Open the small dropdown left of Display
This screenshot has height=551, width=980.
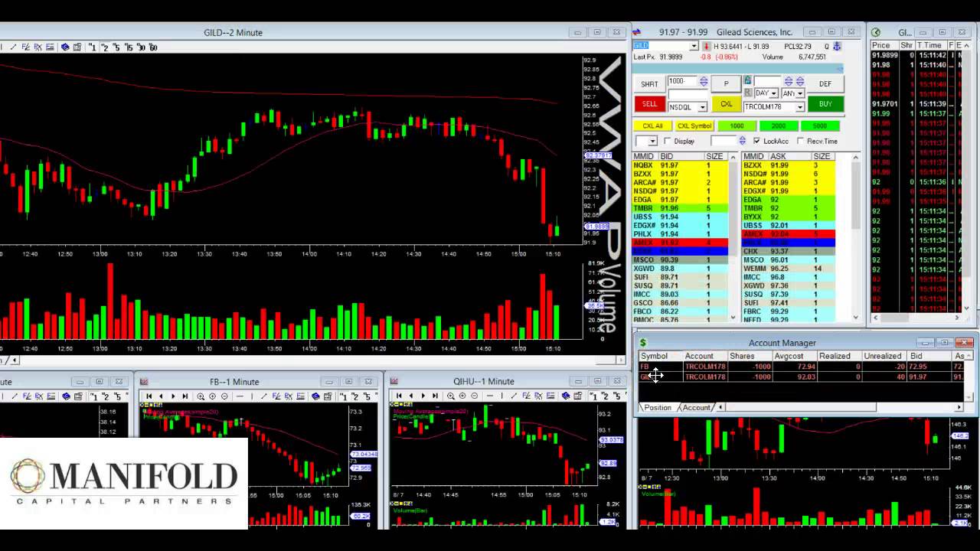653,141
